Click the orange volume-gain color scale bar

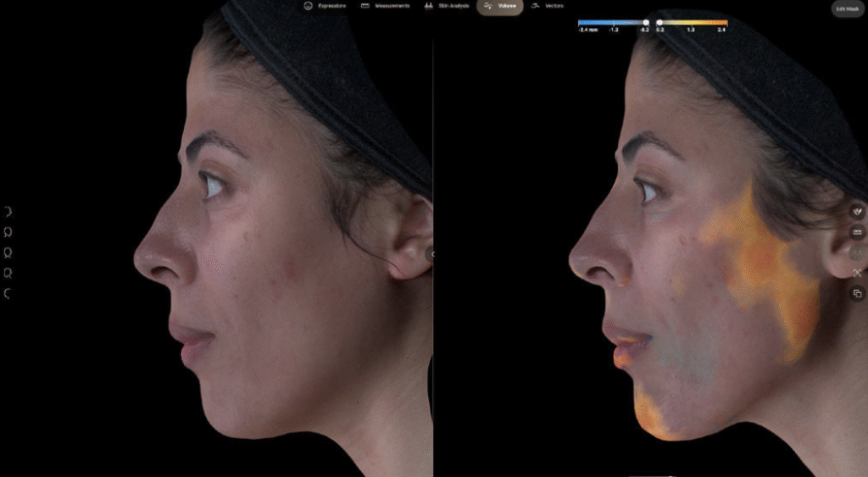(x=693, y=23)
